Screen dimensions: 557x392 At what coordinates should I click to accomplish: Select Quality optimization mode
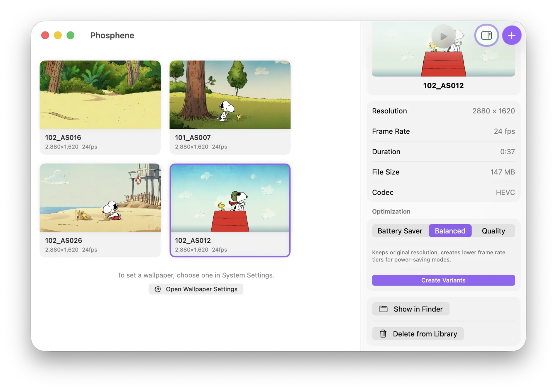tap(493, 231)
